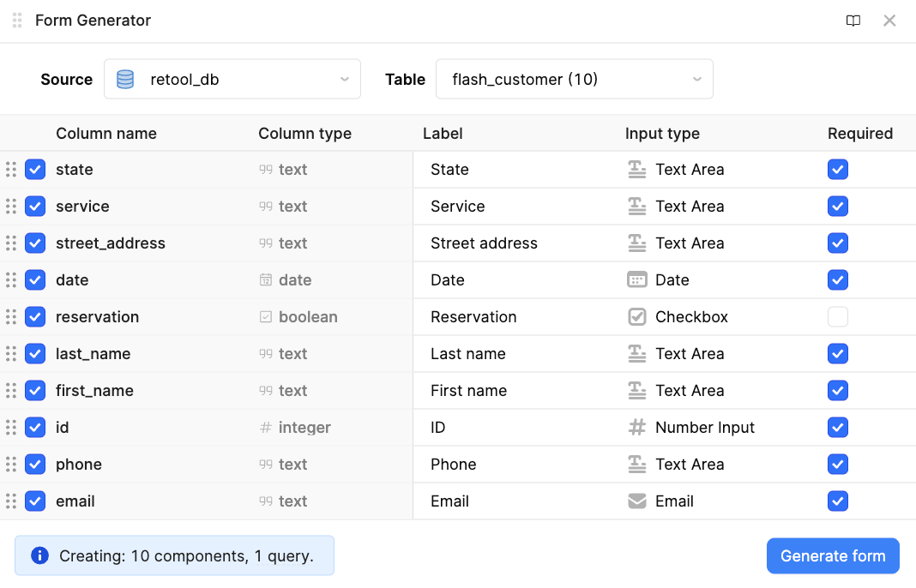
Task: Click the Generate form button
Action: pos(832,556)
